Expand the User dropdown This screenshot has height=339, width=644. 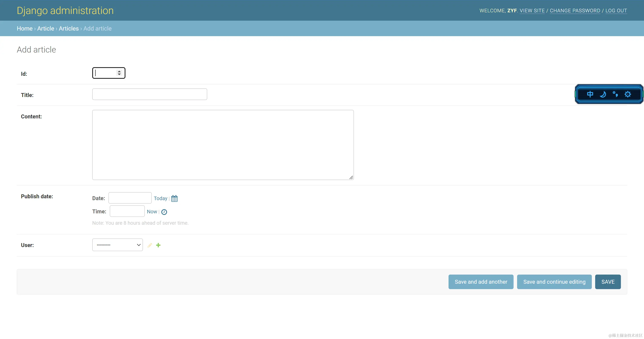118,245
